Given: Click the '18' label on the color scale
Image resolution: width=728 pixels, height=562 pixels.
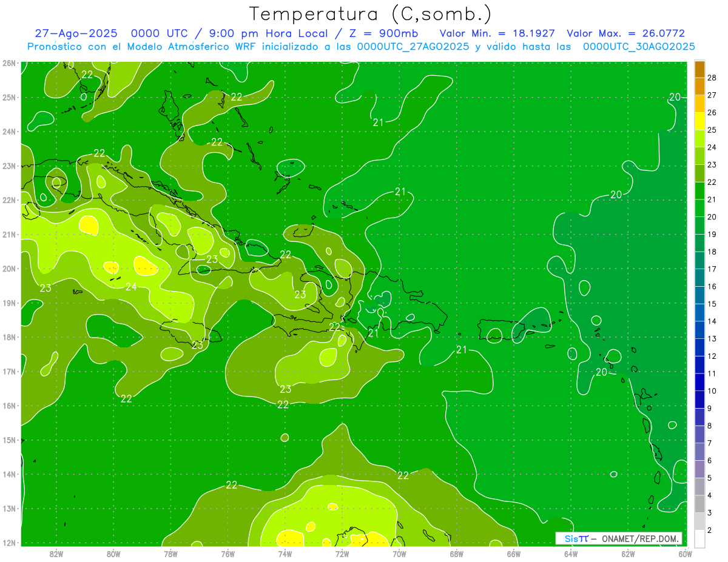Looking at the screenshot, I should click(712, 252).
